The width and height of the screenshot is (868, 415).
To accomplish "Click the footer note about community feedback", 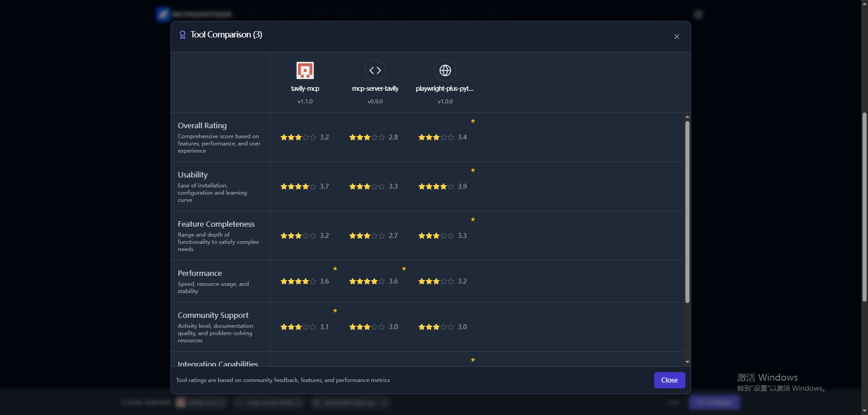I will click(283, 380).
